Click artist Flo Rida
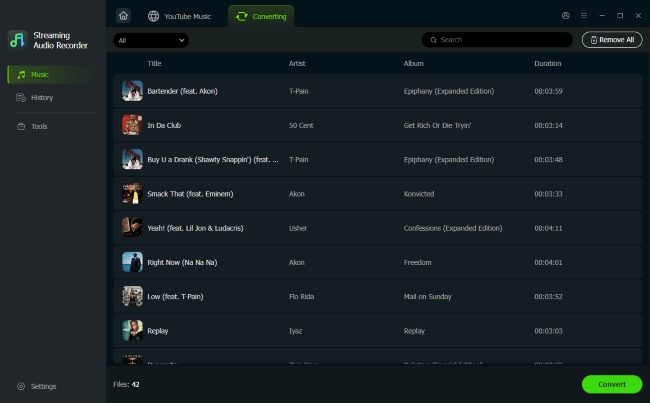The width and height of the screenshot is (650, 403). point(301,296)
